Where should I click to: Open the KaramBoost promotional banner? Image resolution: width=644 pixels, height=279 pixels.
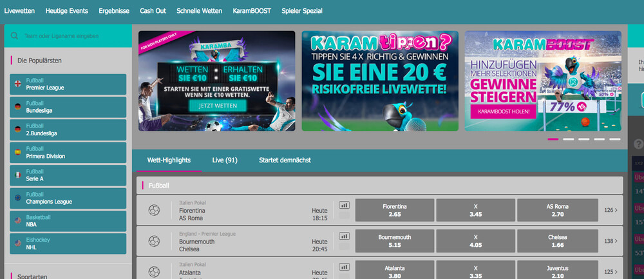coord(543,81)
